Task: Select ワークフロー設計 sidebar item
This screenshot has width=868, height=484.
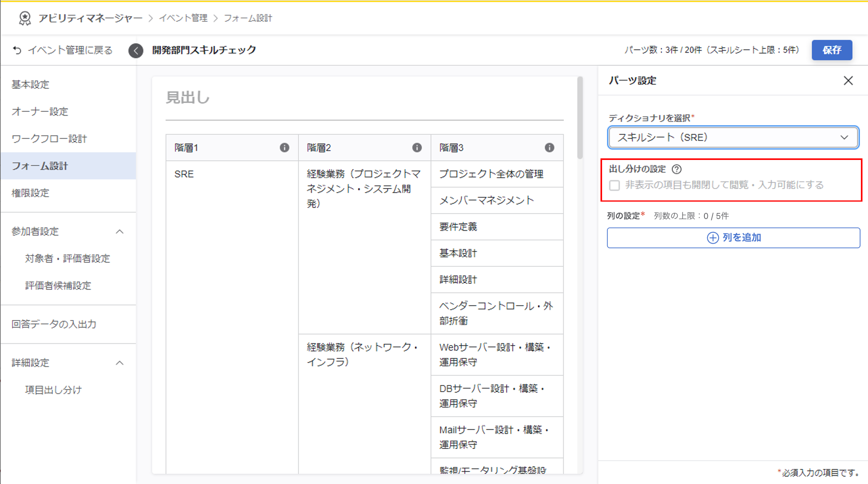Action: (49, 139)
